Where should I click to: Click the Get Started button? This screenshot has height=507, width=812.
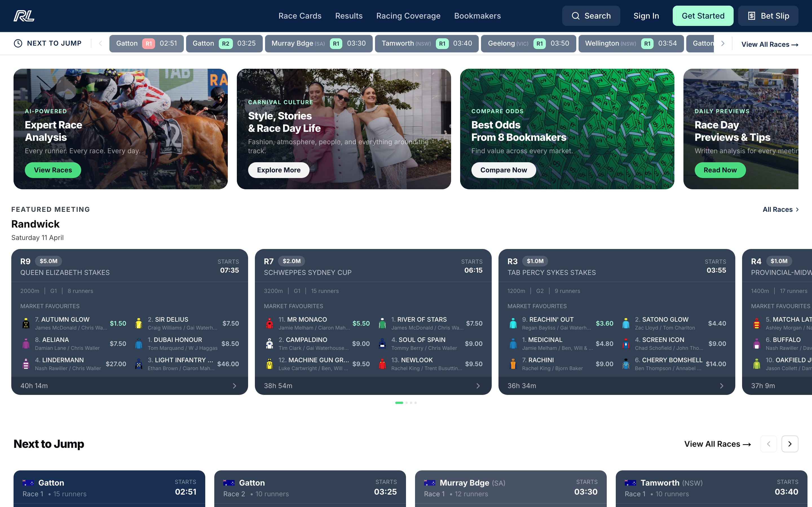pyautogui.click(x=703, y=15)
